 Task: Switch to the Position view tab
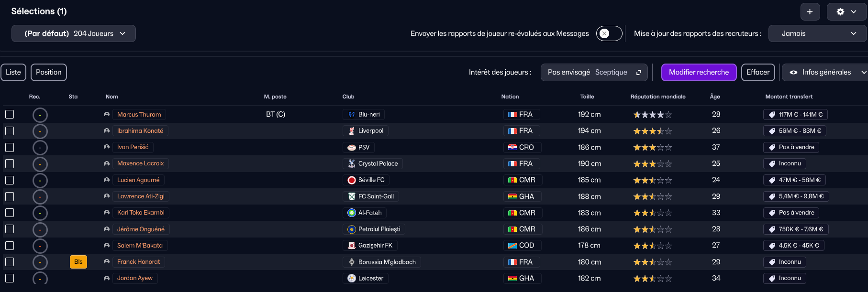(49, 73)
